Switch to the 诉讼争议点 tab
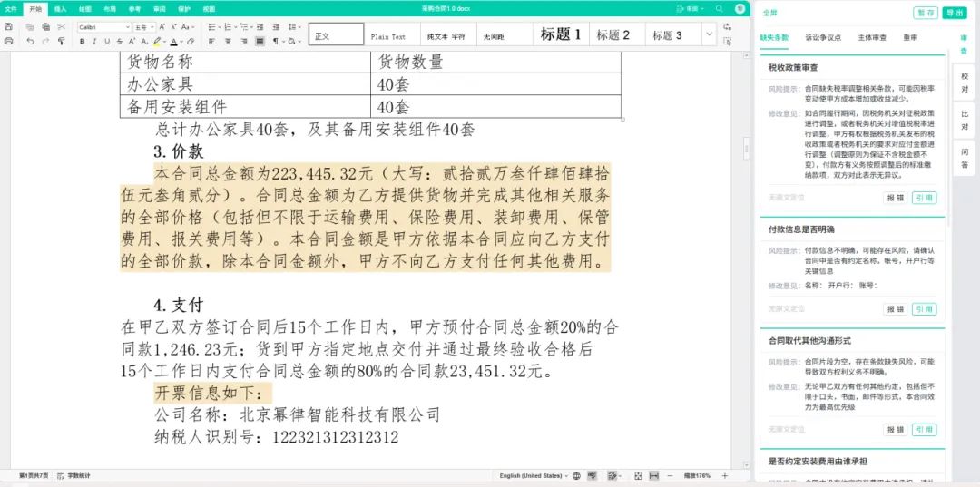Viewport: 980px width, 487px height. (x=823, y=38)
